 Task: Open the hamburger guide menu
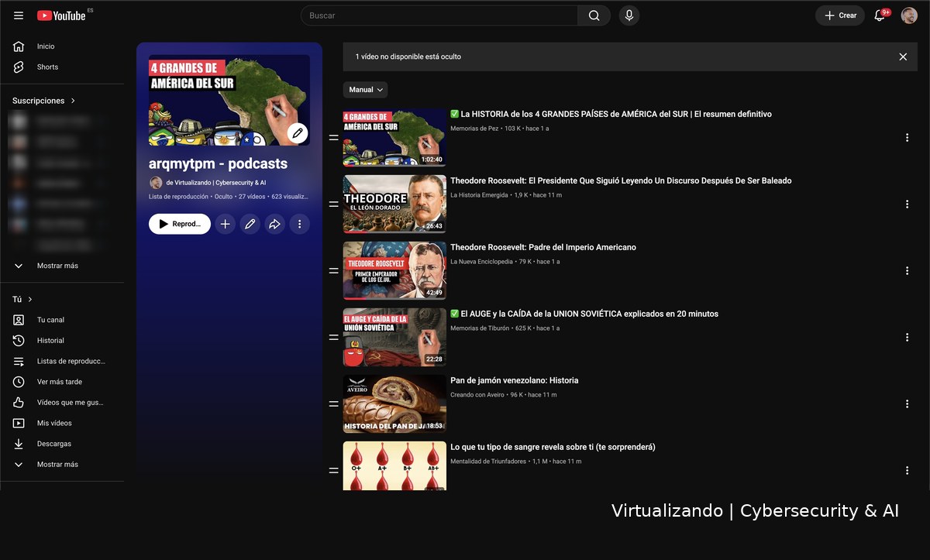pyautogui.click(x=19, y=15)
